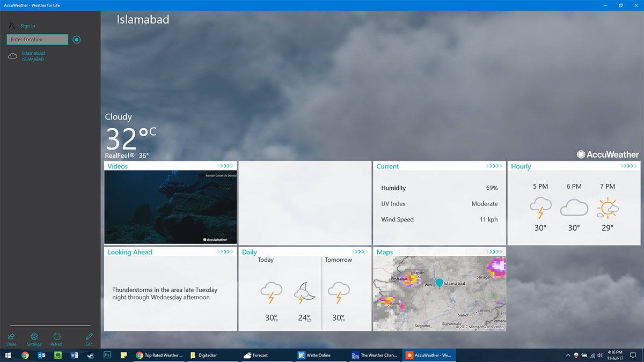Click the current location target button
644x362 pixels.
77,40
